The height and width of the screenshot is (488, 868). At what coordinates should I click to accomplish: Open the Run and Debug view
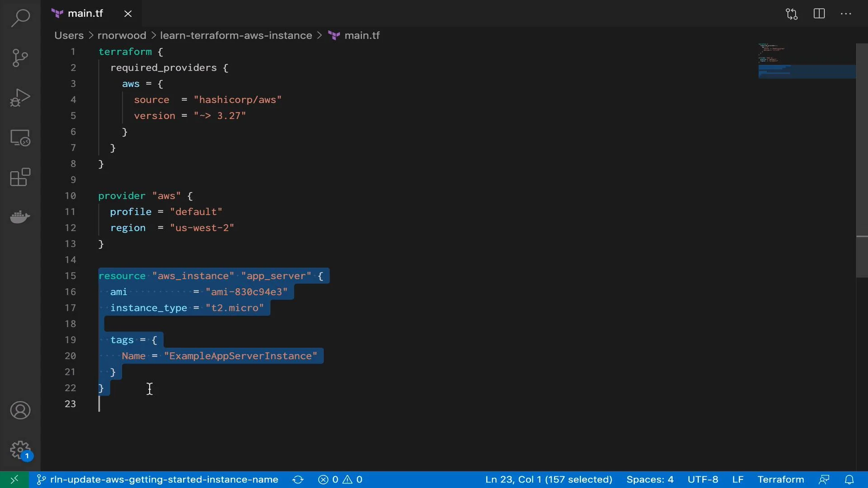pos(20,98)
